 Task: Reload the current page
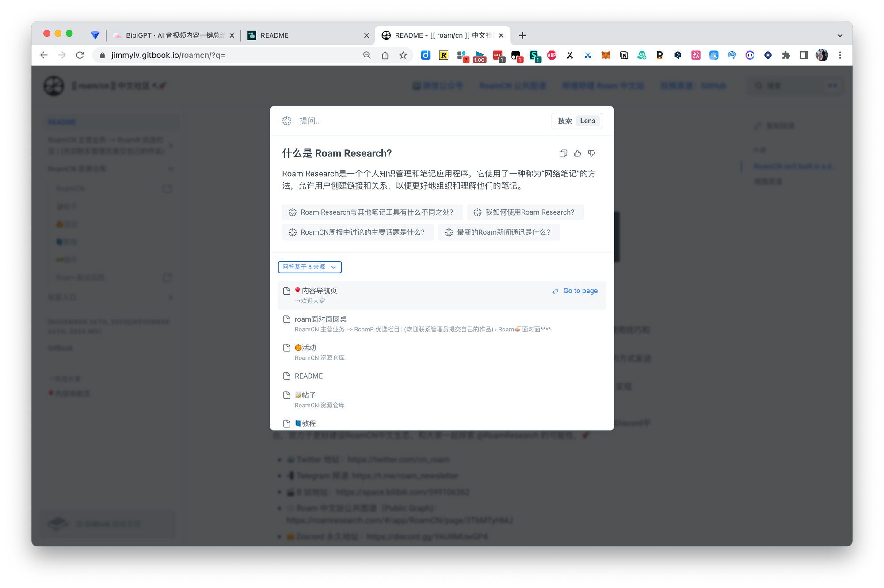pos(80,55)
